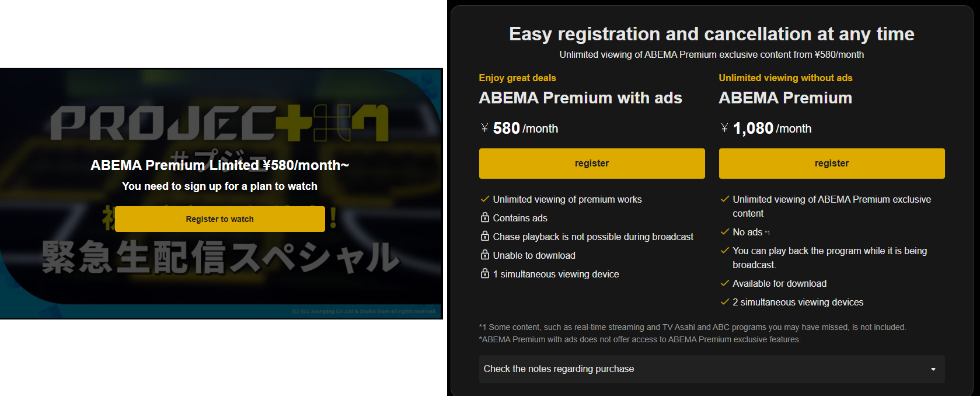This screenshot has height=396, width=980.
Task: Click checkmark by 2 simultaneous viewing devices
Action: [724, 302]
